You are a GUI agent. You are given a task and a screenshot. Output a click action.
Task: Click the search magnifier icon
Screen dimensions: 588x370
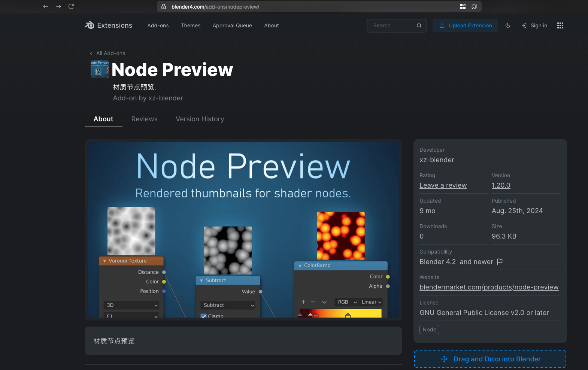419,25
